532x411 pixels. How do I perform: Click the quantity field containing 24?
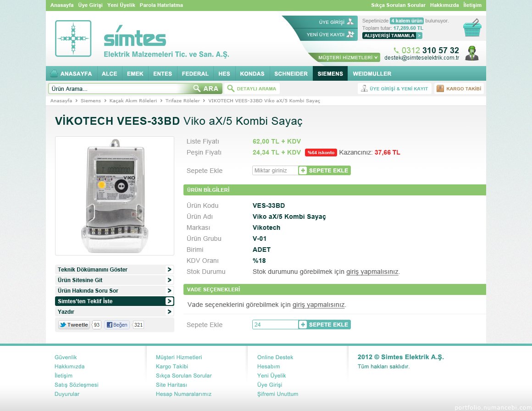pyautogui.click(x=275, y=324)
